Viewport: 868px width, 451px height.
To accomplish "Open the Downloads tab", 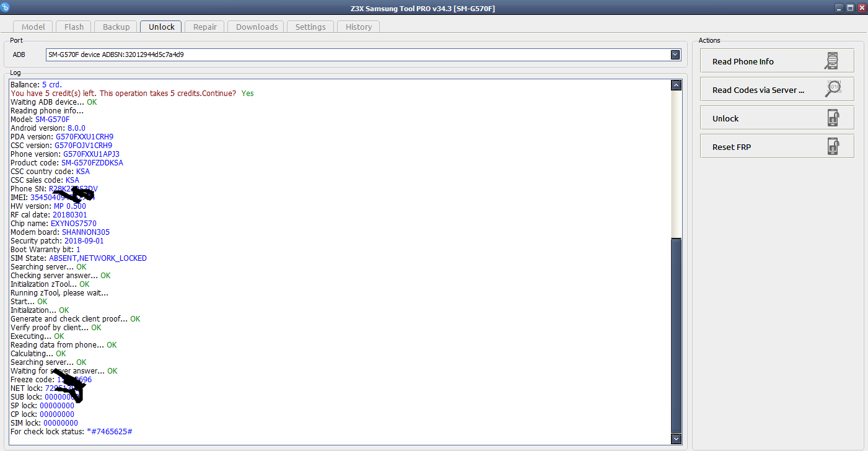I will click(256, 27).
